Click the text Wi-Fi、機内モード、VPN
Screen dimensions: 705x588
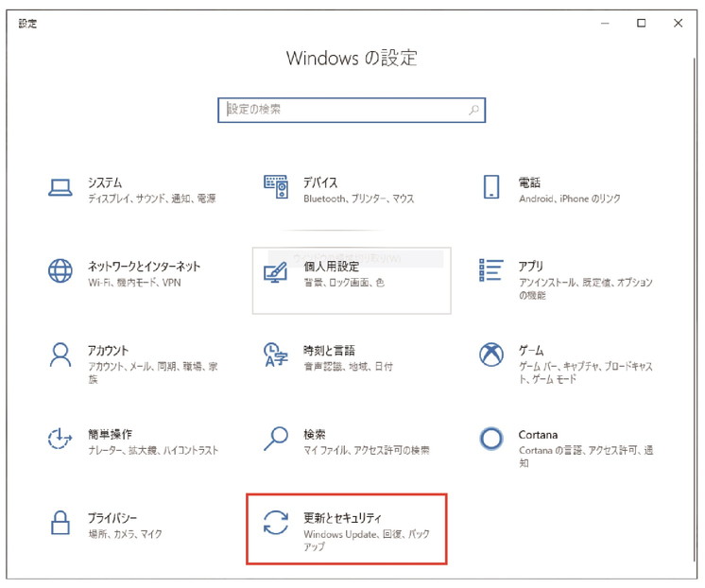point(134,283)
